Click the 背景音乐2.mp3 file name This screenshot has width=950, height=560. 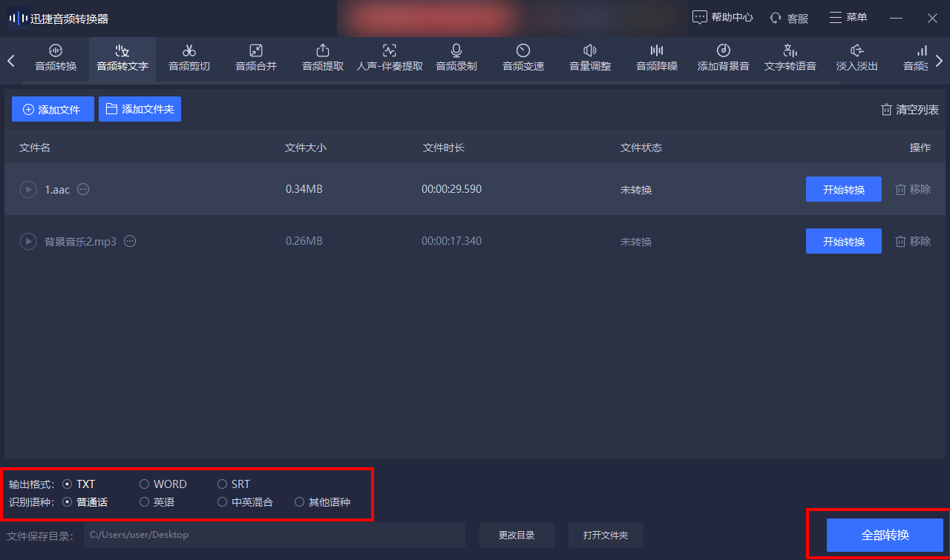point(80,241)
